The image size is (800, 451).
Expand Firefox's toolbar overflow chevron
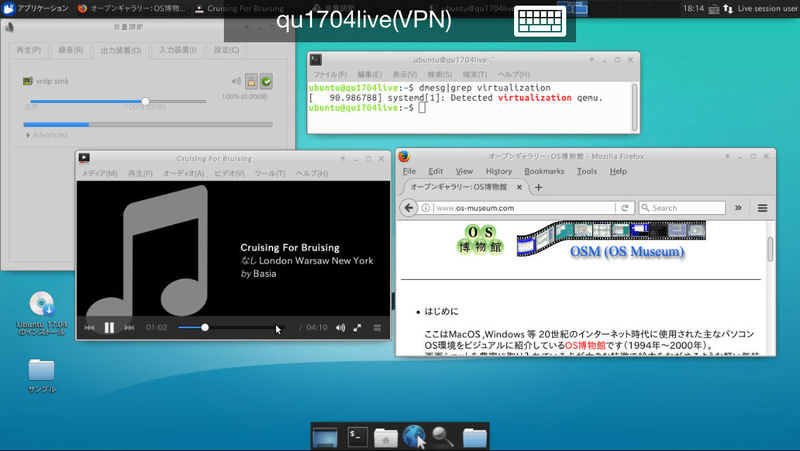coord(738,208)
